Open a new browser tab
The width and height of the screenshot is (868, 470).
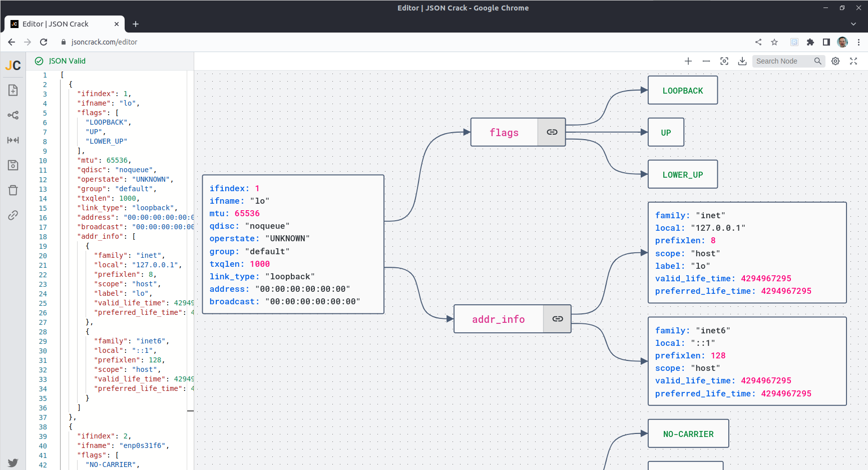pos(136,24)
